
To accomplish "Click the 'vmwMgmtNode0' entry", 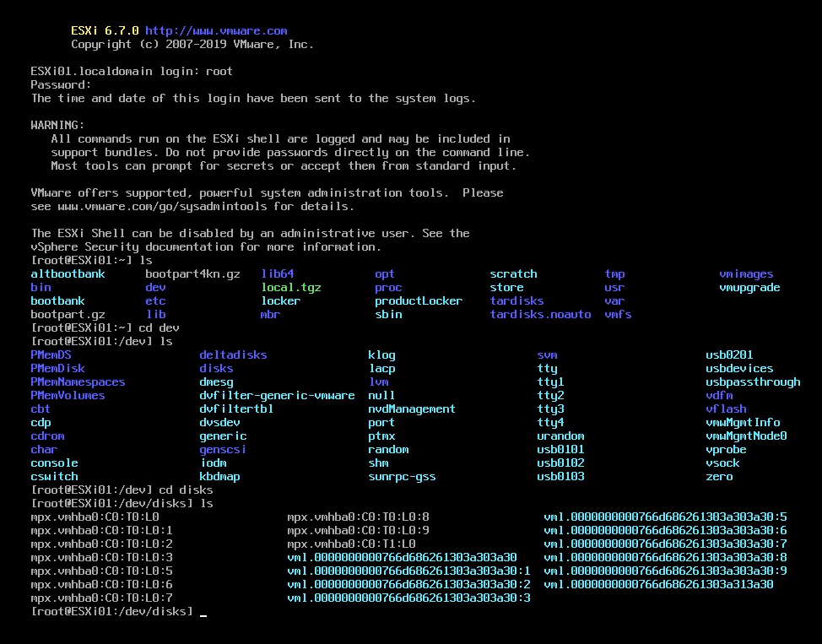I will click(x=746, y=436).
